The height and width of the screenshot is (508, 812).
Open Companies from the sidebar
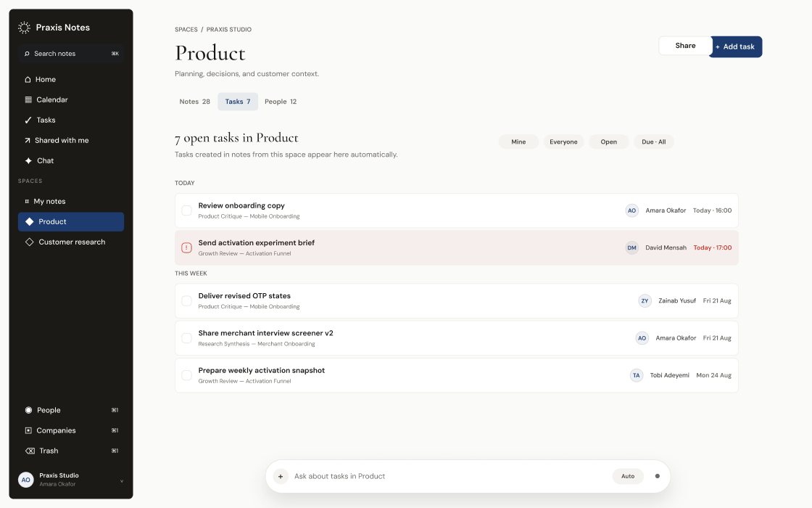pos(71,430)
